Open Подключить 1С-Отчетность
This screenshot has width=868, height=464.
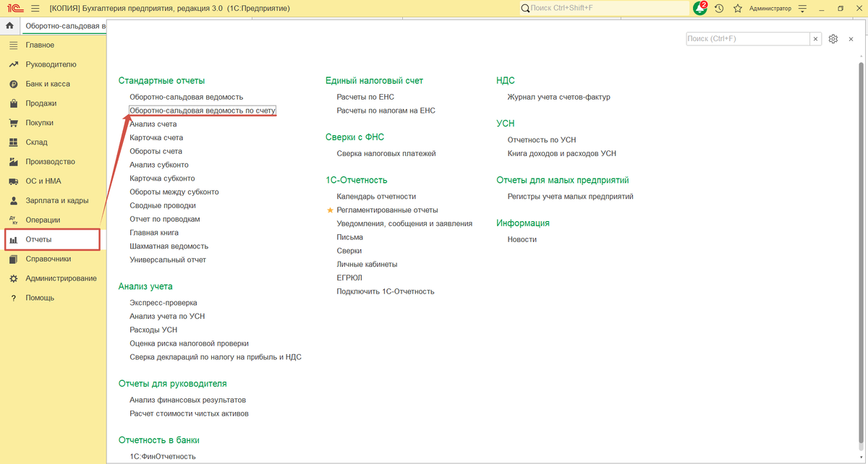(x=386, y=291)
